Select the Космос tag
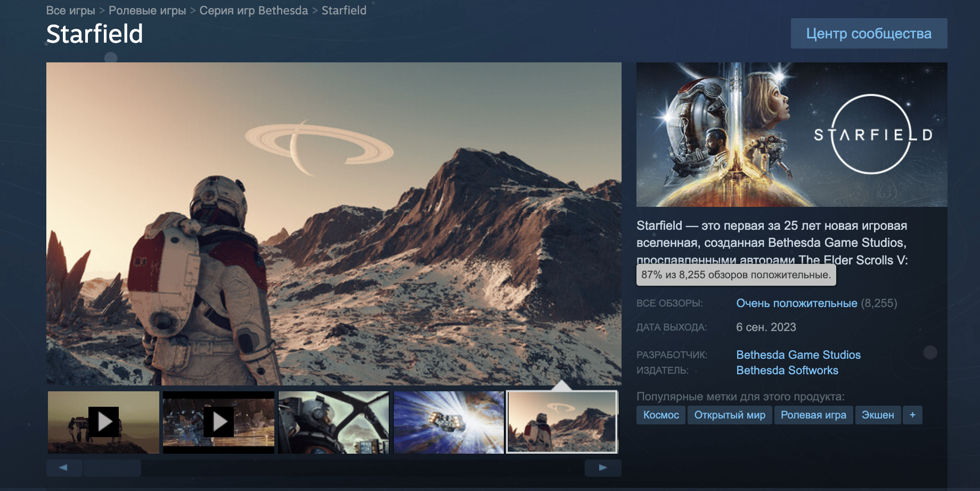The image size is (980, 491). [661, 415]
